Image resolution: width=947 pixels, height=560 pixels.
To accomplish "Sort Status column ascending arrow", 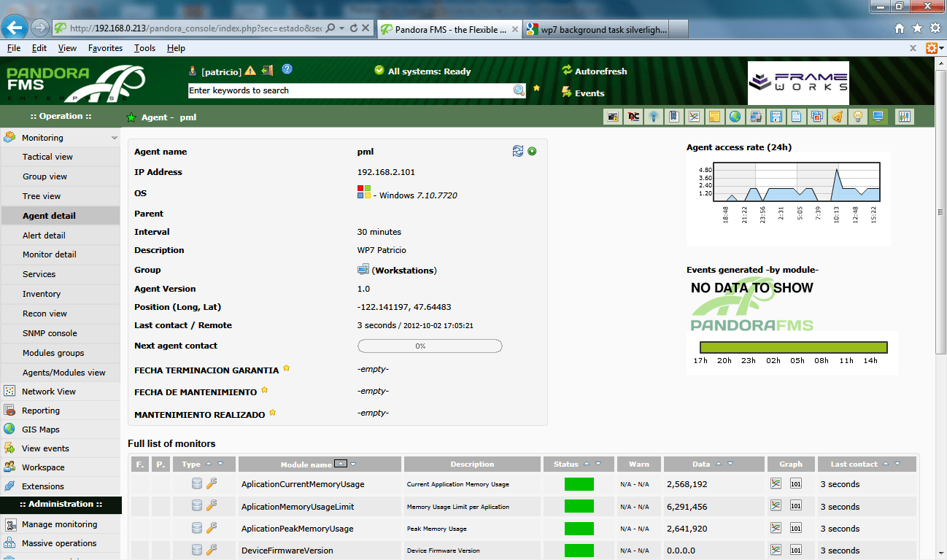I will (587, 464).
